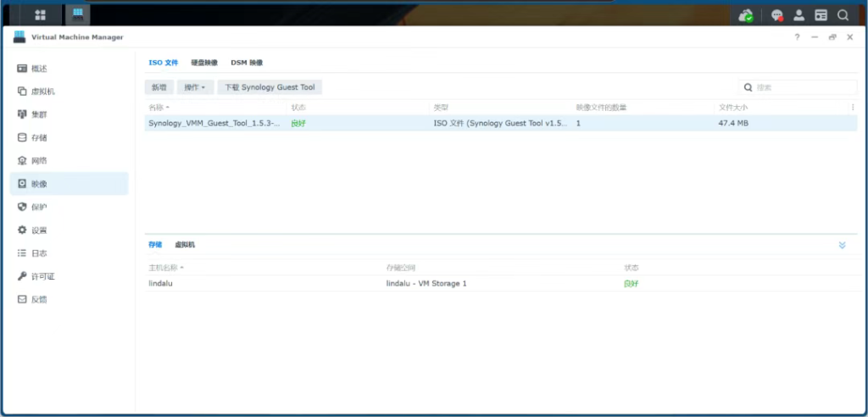The image size is (868, 417).
Task: Click the 良好 status in lindalu row
Action: pyautogui.click(x=632, y=284)
